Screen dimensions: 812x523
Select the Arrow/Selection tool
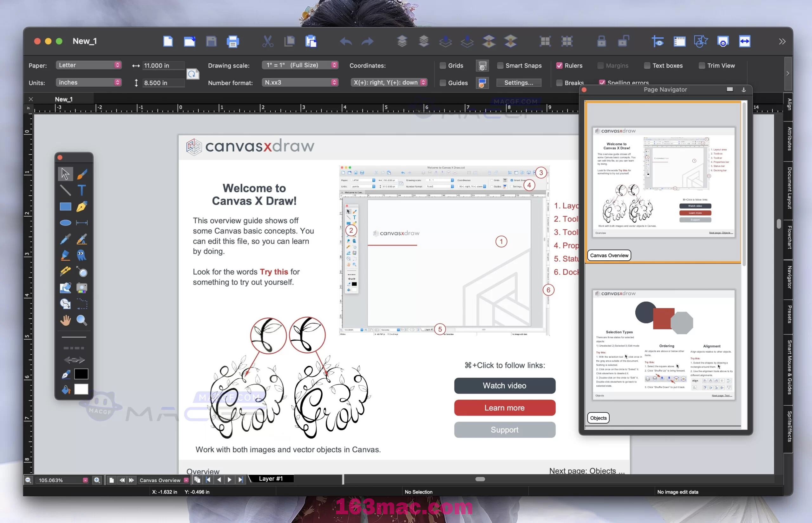coord(64,173)
